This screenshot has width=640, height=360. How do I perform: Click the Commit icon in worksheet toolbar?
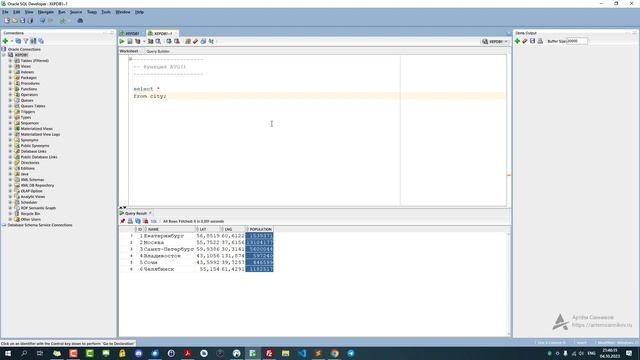[169, 41]
